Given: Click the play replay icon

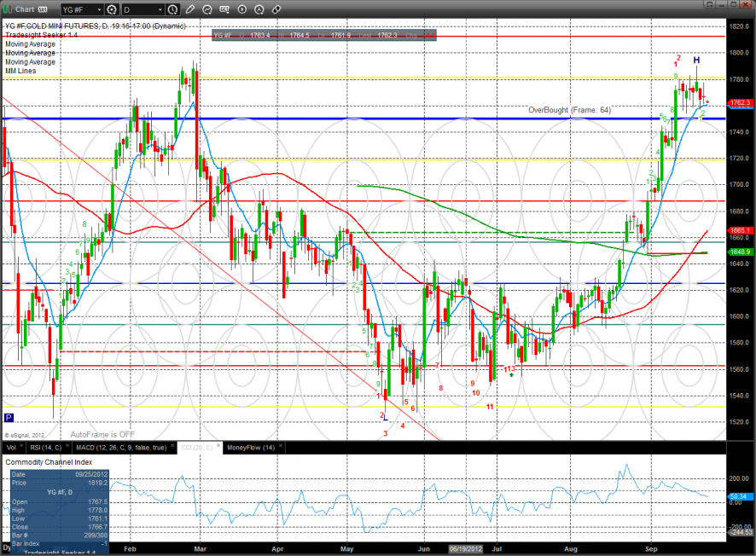Looking at the screenshot, I should tap(242, 10).
